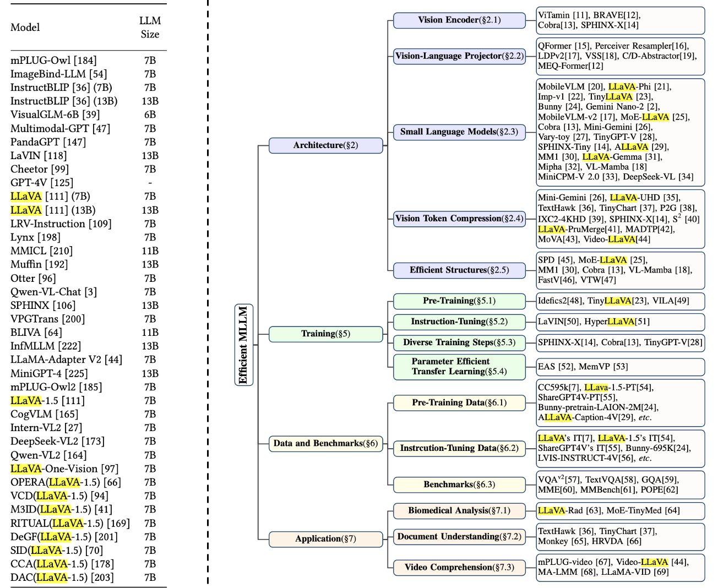
Task: Select the "VisualGLM-6B [39]" row
Action: pyautogui.click(x=88, y=115)
